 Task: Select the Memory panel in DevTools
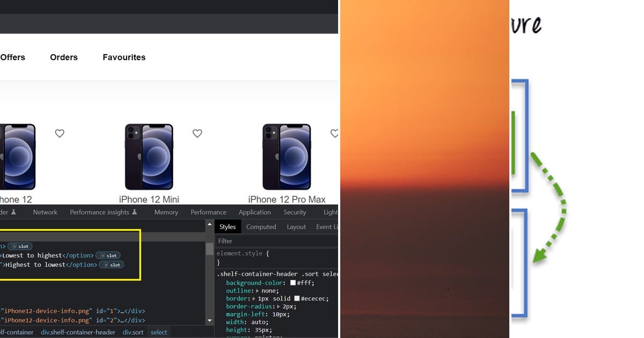coord(166,212)
